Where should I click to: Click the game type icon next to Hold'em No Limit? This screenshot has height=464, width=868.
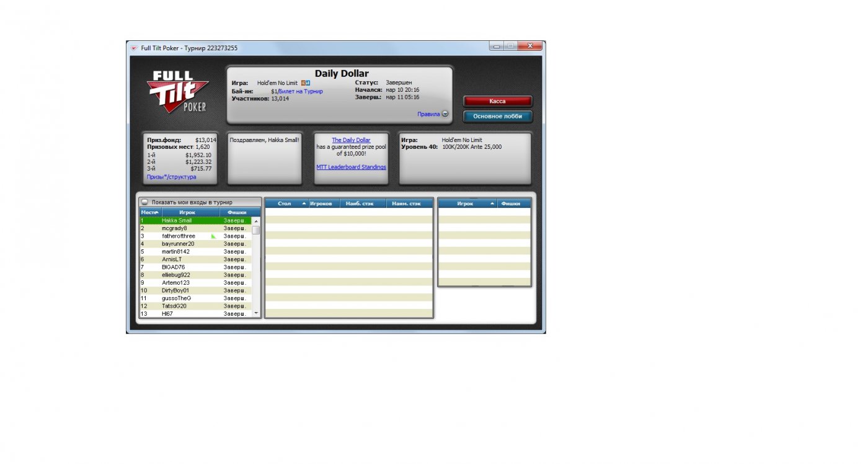[x=305, y=83]
